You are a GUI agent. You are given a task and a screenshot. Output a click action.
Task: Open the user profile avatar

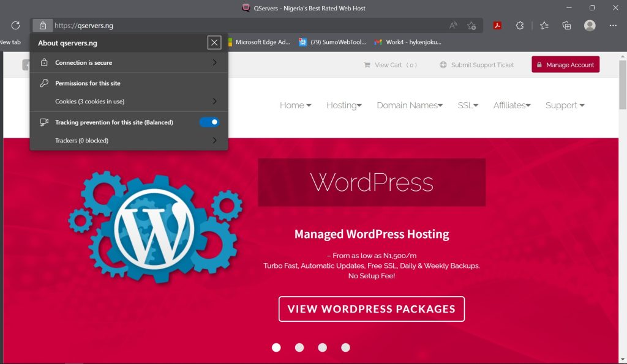(x=590, y=26)
